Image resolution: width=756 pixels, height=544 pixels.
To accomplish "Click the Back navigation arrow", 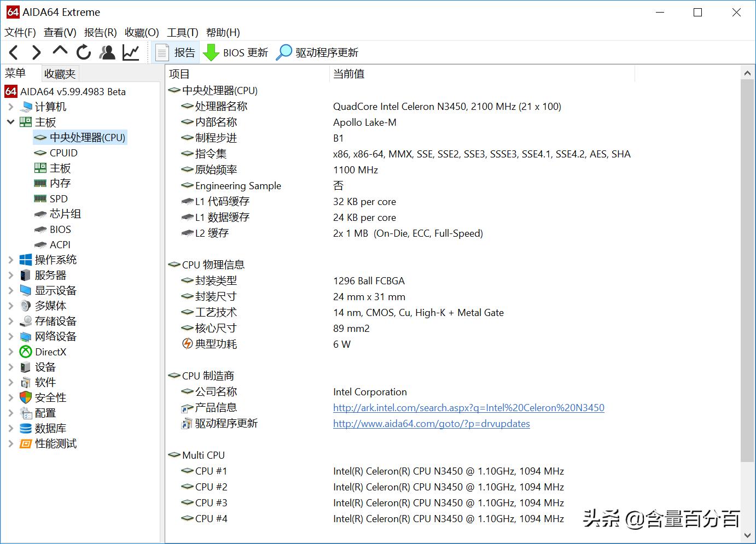I will pos(14,52).
